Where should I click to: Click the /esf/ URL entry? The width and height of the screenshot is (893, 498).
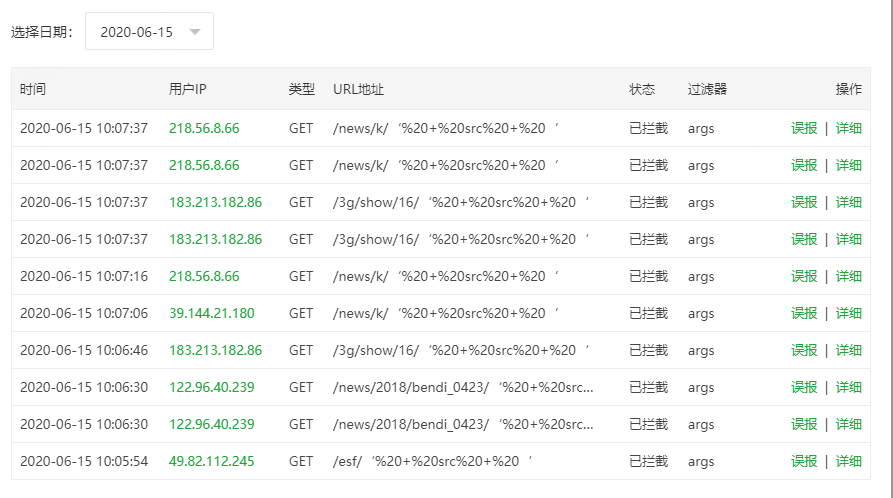[432, 462]
